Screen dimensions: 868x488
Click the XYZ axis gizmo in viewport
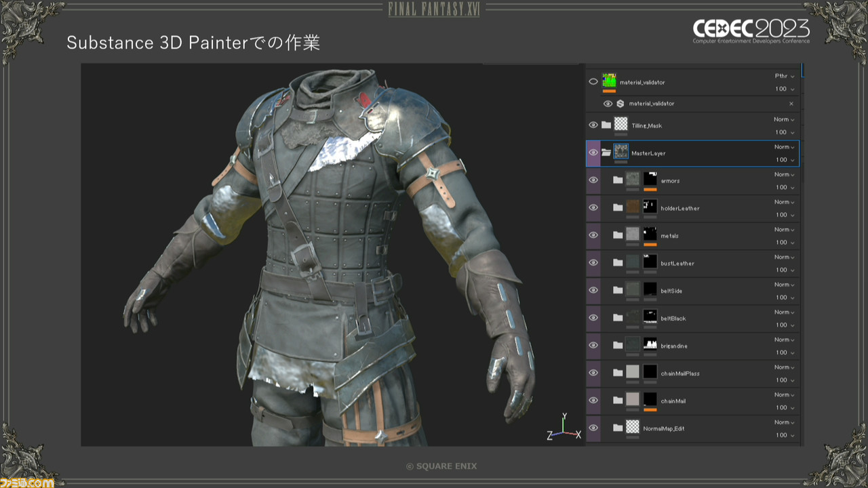click(x=564, y=426)
